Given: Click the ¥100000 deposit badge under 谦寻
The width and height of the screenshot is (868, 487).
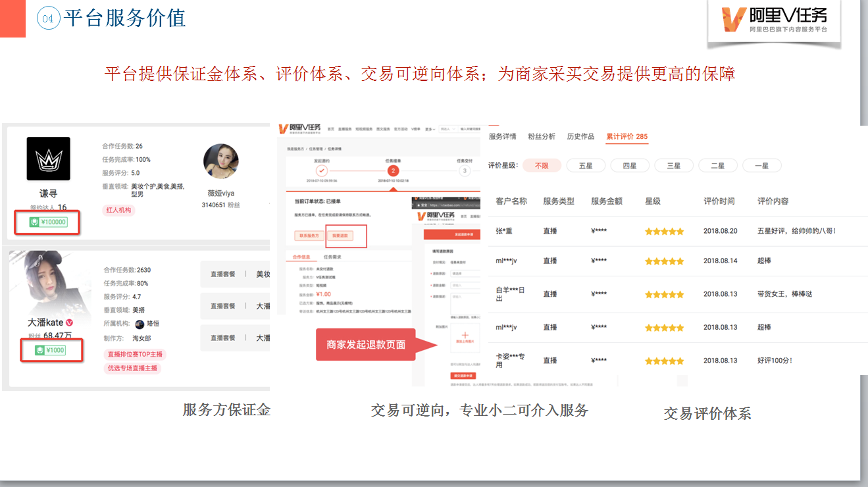Looking at the screenshot, I should [49, 222].
